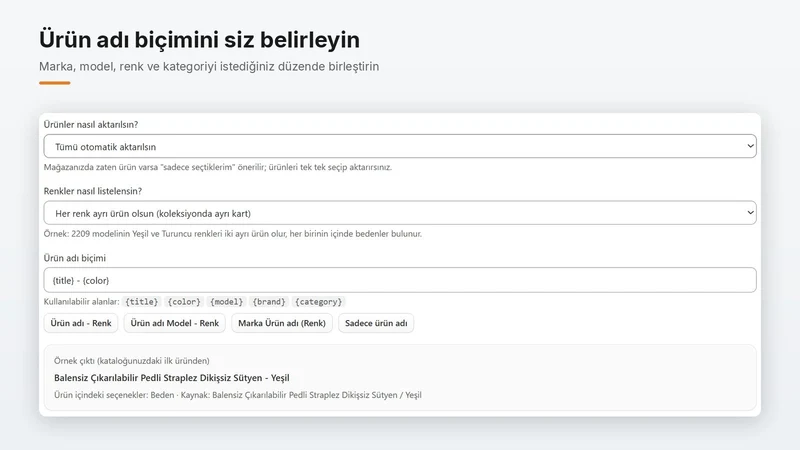The width and height of the screenshot is (800, 450).
Task: Open the 'Tümü otomatik aktarılsın' dropdown
Action: (400, 146)
